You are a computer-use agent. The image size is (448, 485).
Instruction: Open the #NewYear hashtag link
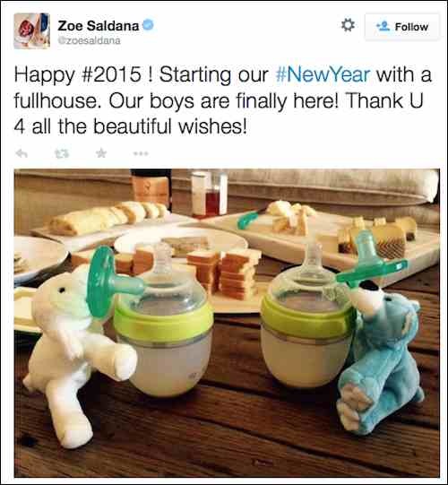[323, 74]
